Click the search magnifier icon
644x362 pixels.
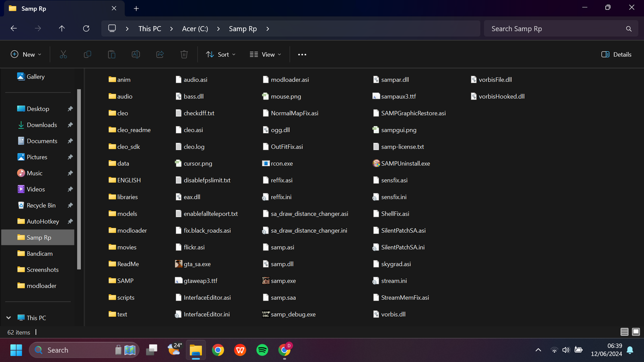628,29
